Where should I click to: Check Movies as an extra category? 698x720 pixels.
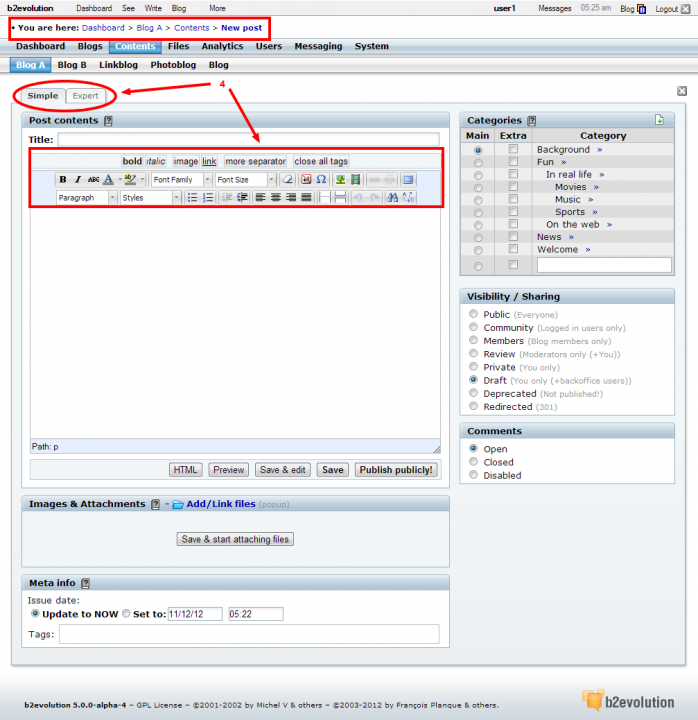(513, 186)
